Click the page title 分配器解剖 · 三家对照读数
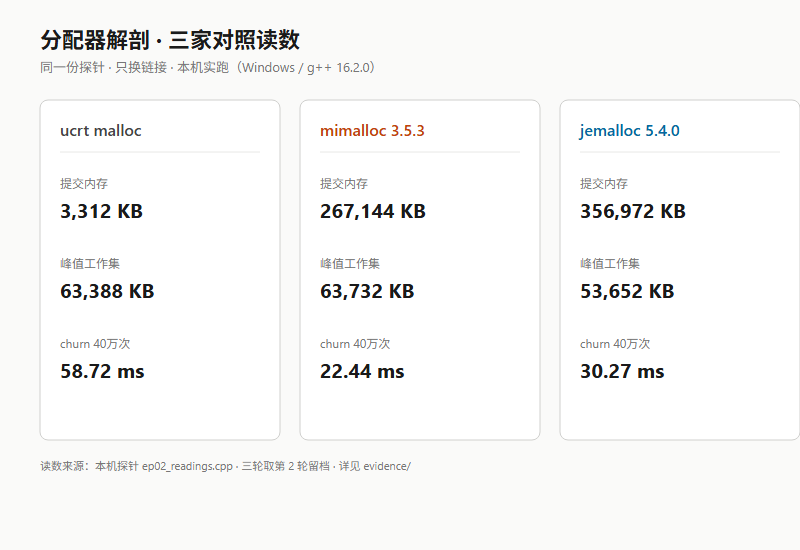The width and height of the screenshot is (800, 550). (170, 40)
